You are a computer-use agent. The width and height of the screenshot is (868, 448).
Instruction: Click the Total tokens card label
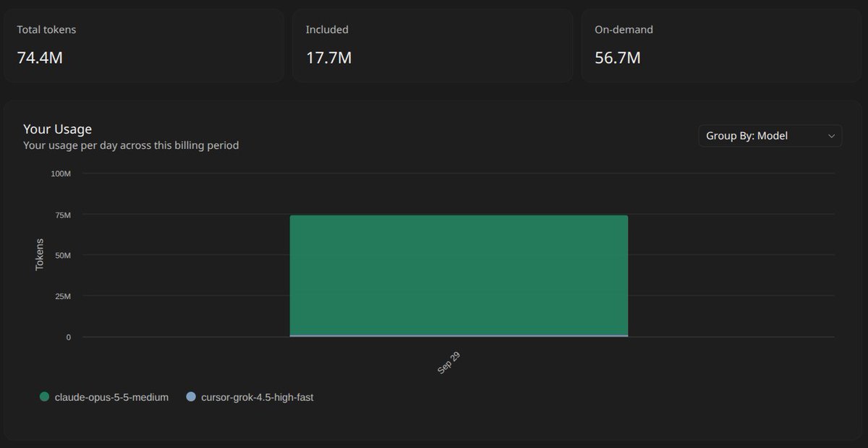pos(46,30)
